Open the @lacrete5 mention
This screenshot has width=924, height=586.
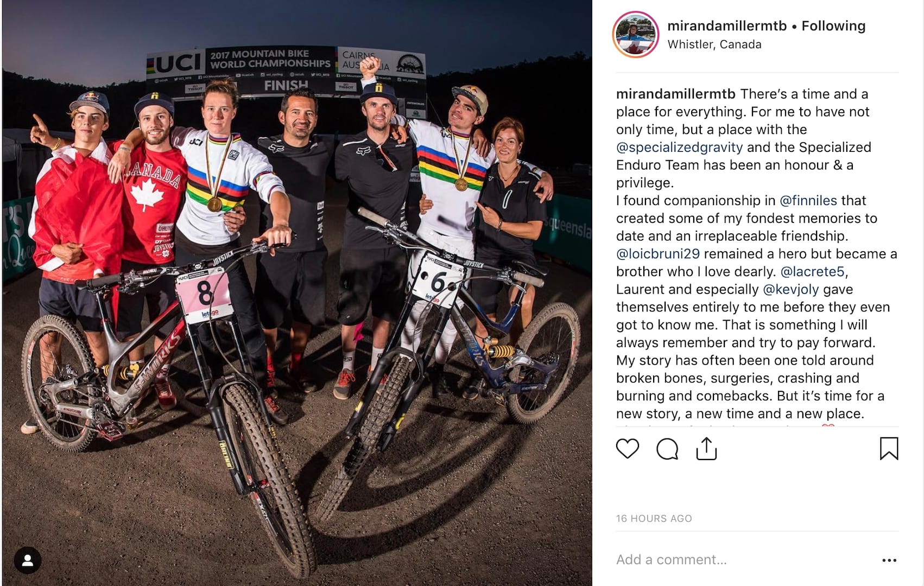pyautogui.click(x=812, y=271)
